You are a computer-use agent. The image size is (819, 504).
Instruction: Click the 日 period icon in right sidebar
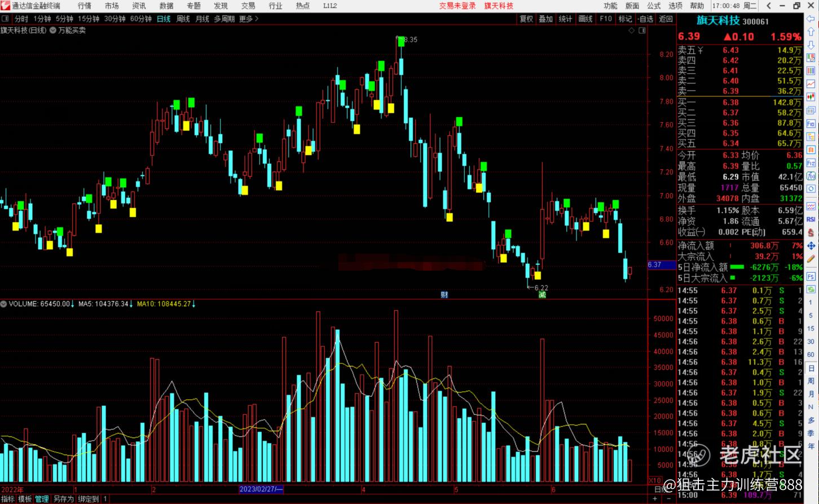(x=811, y=368)
